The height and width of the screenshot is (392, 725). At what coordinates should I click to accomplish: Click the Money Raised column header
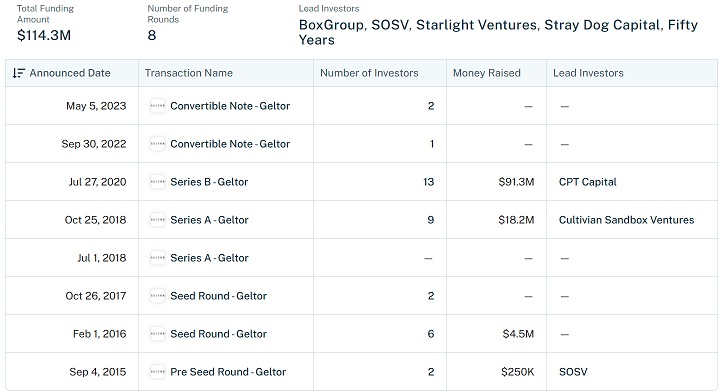pyautogui.click(x=486, y=73)
